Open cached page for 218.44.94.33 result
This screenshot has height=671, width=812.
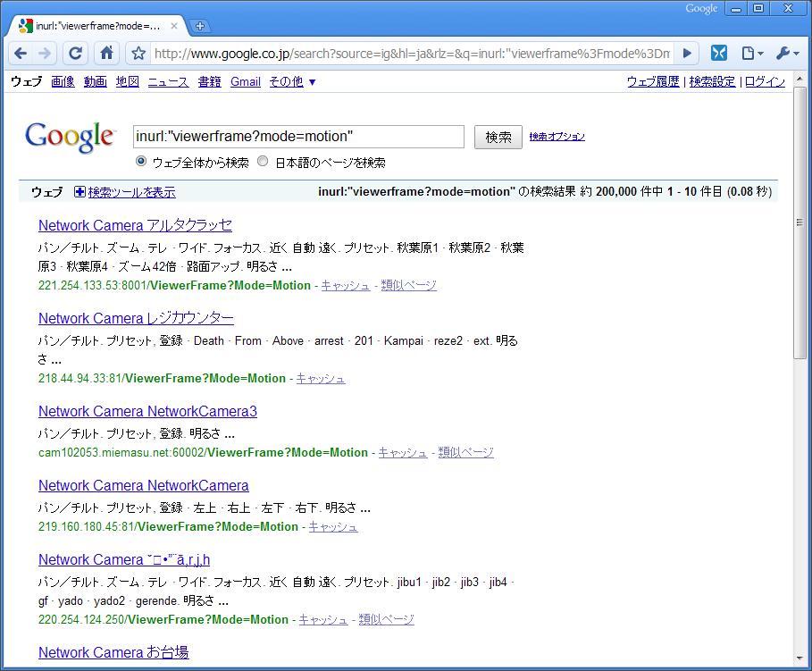pos(321,378)
